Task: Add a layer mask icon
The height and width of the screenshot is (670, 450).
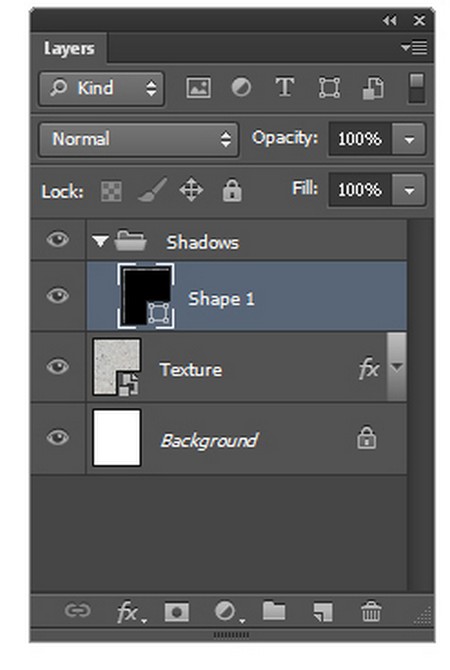Action: click(176, 612)
